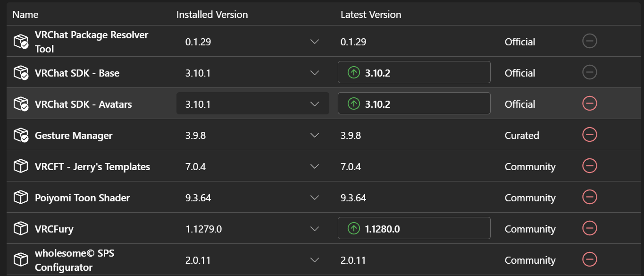Image resolution: width=644 pixels, height=276 pixels.
Task: Click remove icon for VRCFT - Jerry's Templates
Action: pos(590,166)
